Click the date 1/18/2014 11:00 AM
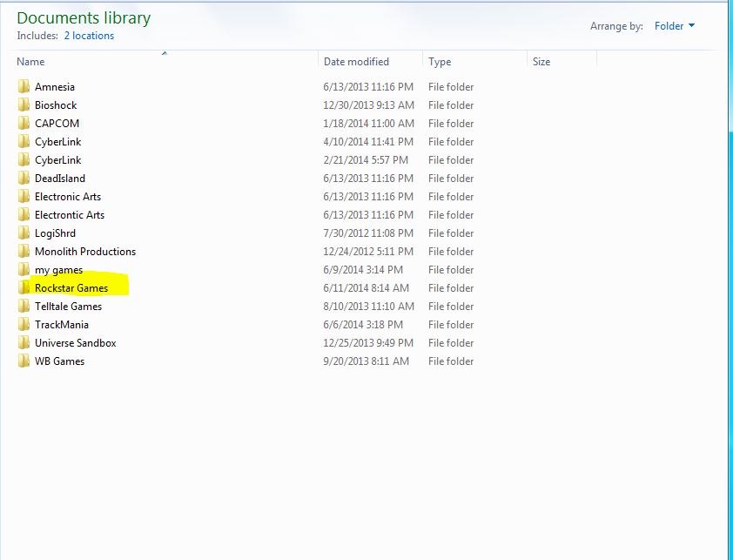The height and width of the screenshot is (560, 733). point(368,124)
